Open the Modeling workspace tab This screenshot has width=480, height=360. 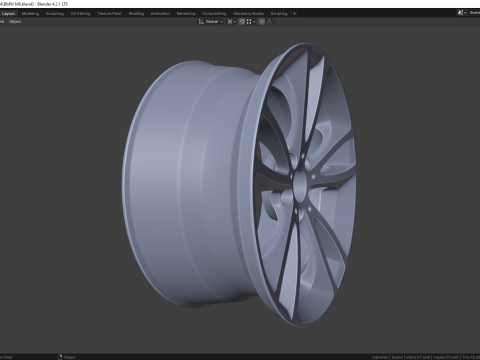click(30, 14)
